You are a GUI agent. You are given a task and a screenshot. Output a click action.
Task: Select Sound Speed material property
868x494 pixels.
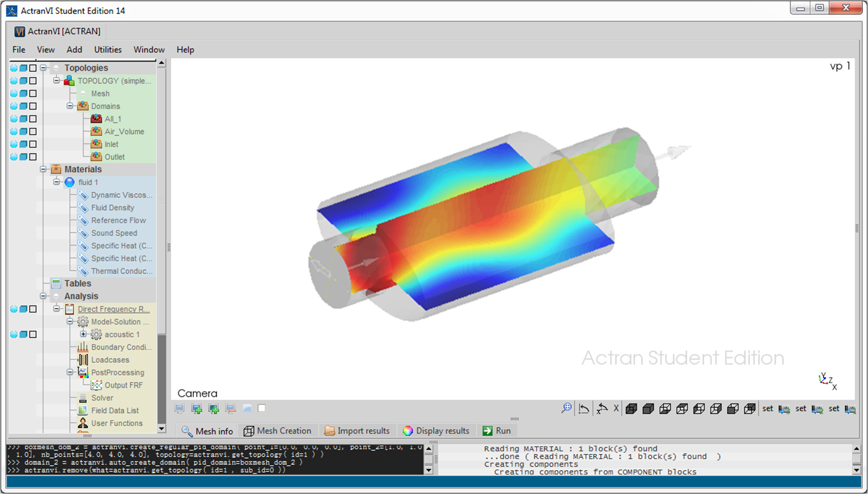tap(114, 233)
